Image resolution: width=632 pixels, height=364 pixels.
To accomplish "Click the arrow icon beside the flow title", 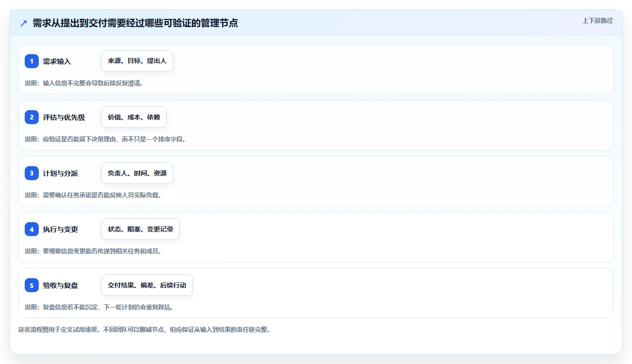I will click(24, 23).
